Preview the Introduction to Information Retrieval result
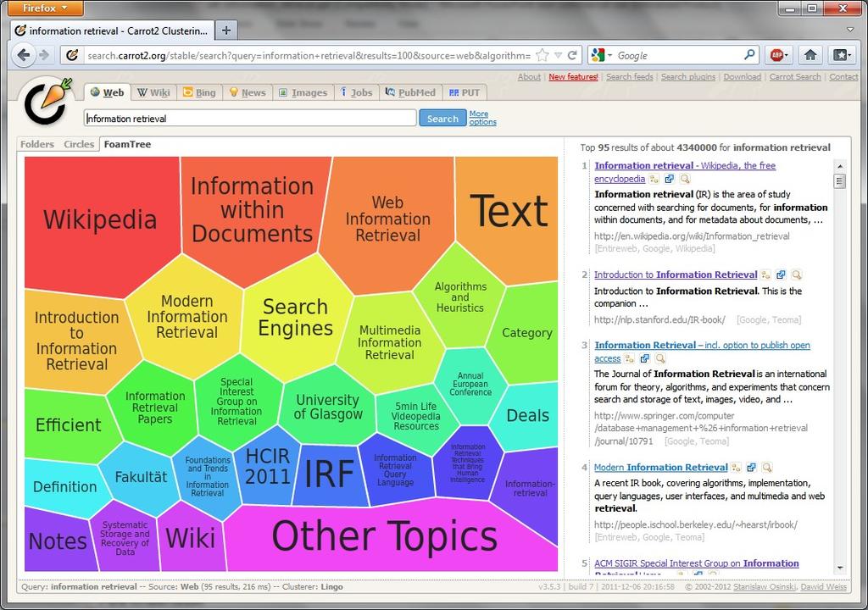This screenshot has height=610, width=868. coord(797,274)
